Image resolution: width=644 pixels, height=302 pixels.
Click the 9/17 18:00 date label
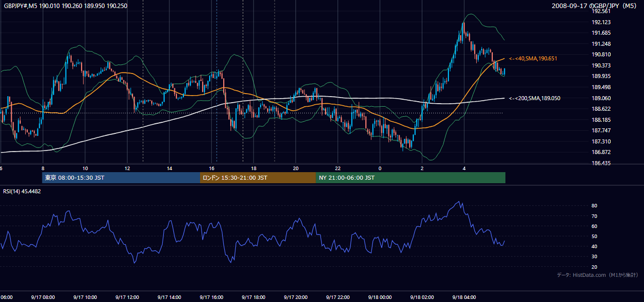click(x=253, y=297)
